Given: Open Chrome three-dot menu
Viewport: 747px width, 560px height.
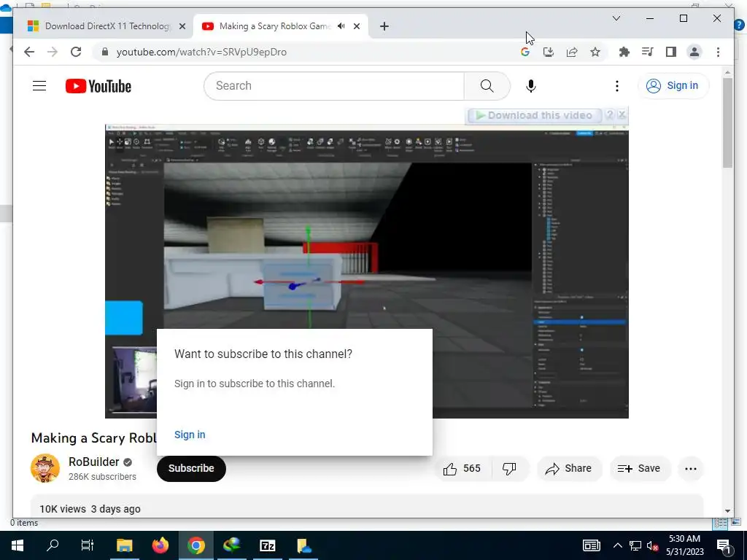Looking at the screenshot, I should tap(718, 52).
